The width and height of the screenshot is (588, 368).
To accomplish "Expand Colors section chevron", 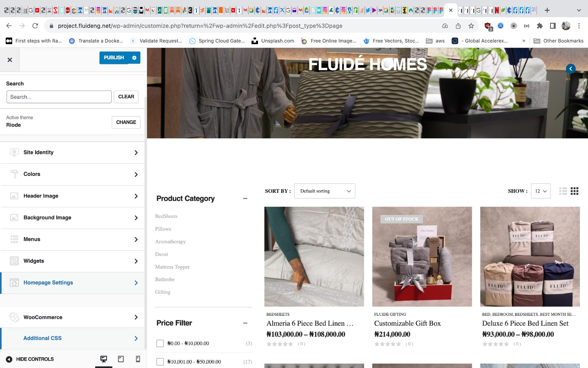I will pos(136,174).
